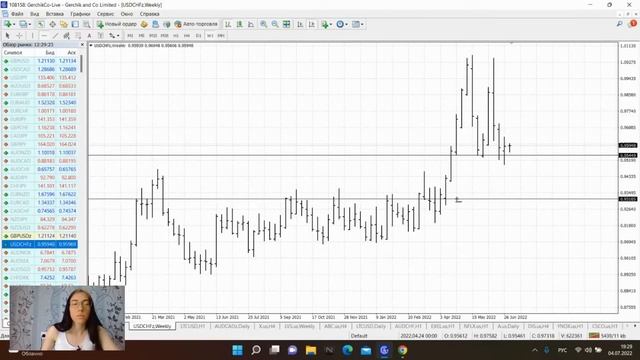Click the Market Watch vertical scrollbar
640x360 pixels.
coord(81,64)
